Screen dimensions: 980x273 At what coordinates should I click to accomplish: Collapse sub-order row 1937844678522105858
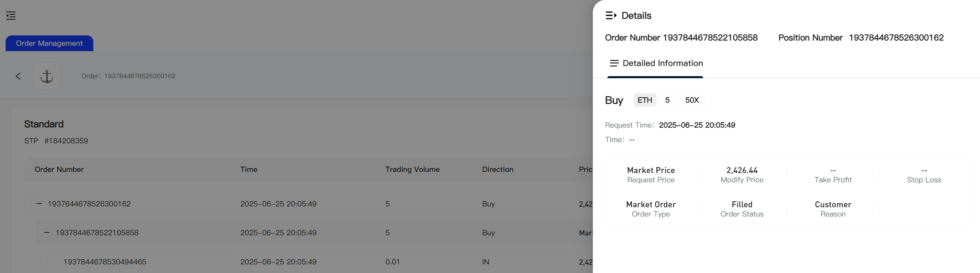tap(47, 233)
